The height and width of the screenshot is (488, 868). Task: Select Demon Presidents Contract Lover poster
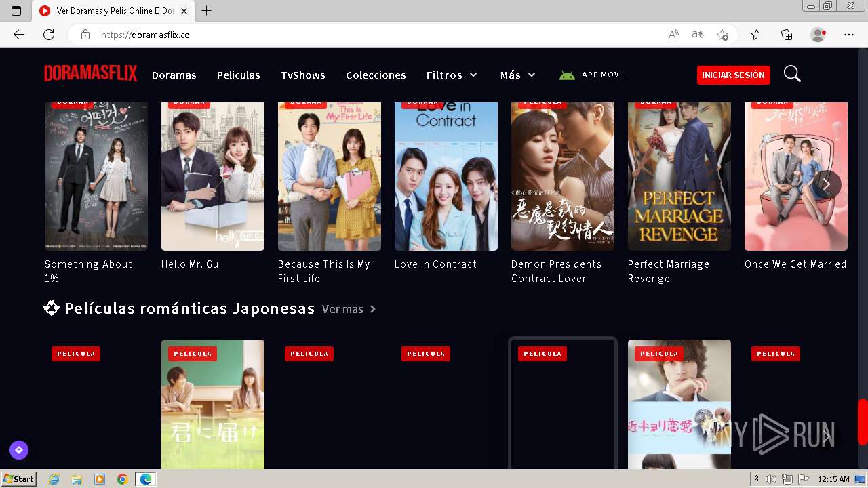tap(563, 176)
